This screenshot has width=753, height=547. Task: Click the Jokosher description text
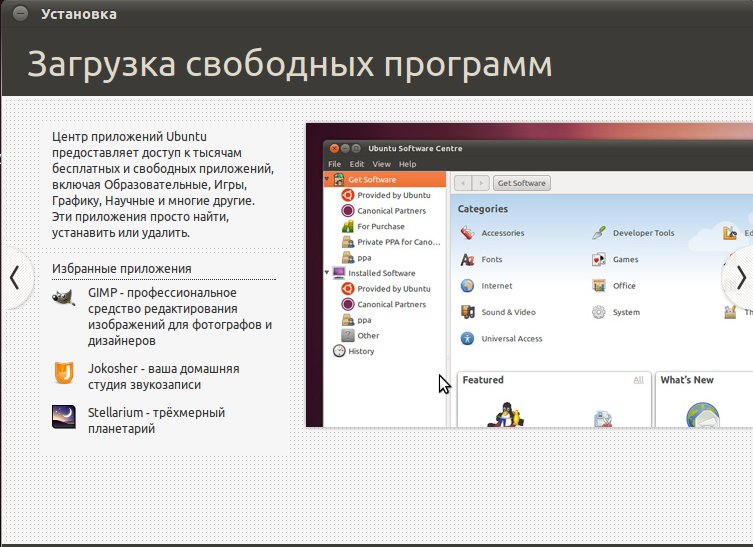pos(163,377)
